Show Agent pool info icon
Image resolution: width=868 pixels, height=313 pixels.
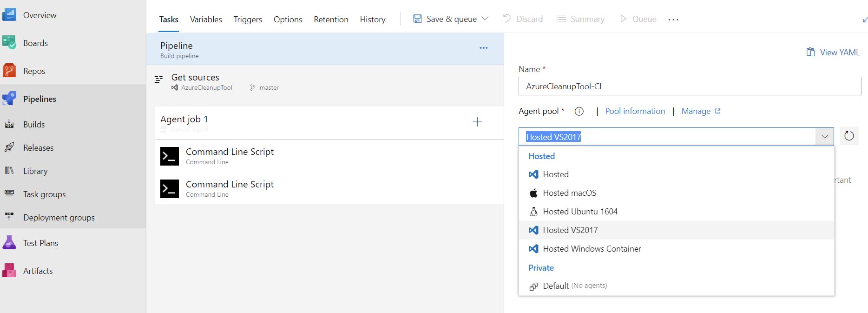coord(579,111)
